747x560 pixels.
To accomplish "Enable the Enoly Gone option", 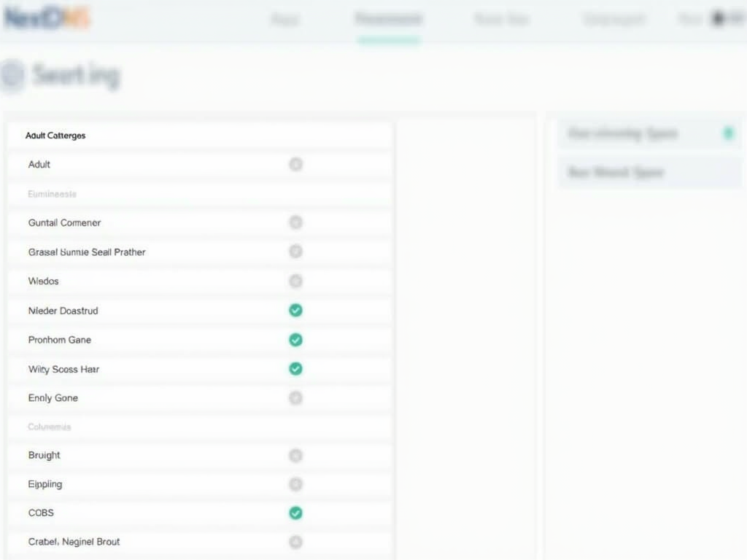I will pyautogui.click(x=295, y=398).
